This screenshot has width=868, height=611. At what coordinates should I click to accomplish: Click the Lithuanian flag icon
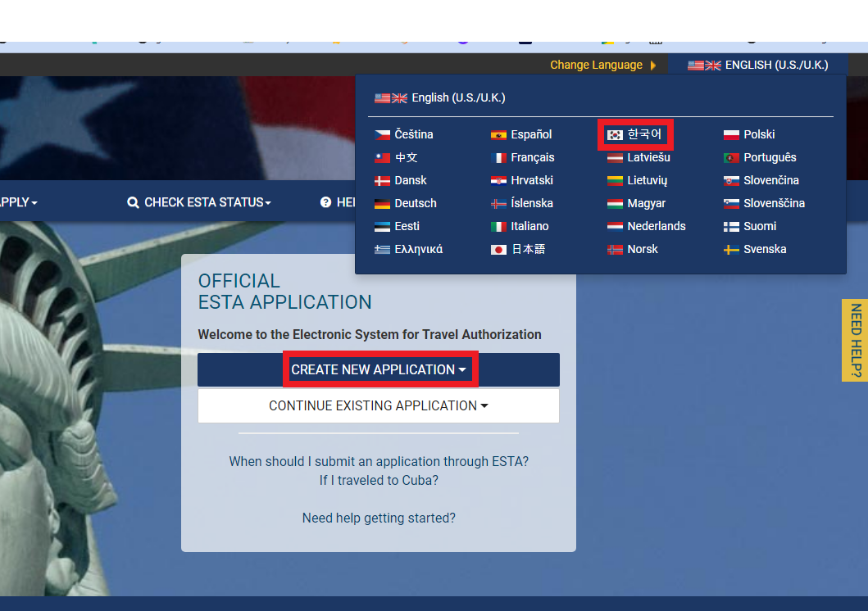[x=615, y=181]
